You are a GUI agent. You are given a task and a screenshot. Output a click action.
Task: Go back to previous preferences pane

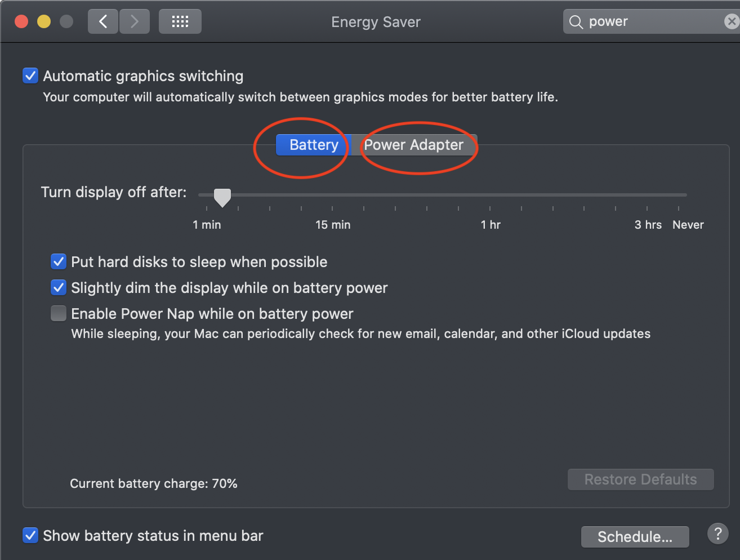click(103, 22)
